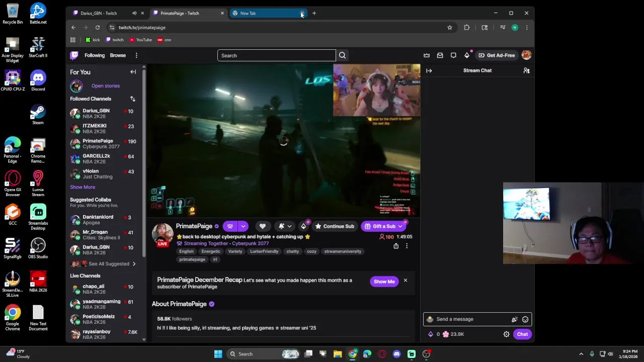Click the Windows Start button
The image size is (644, 362).
tap(218, 354)
